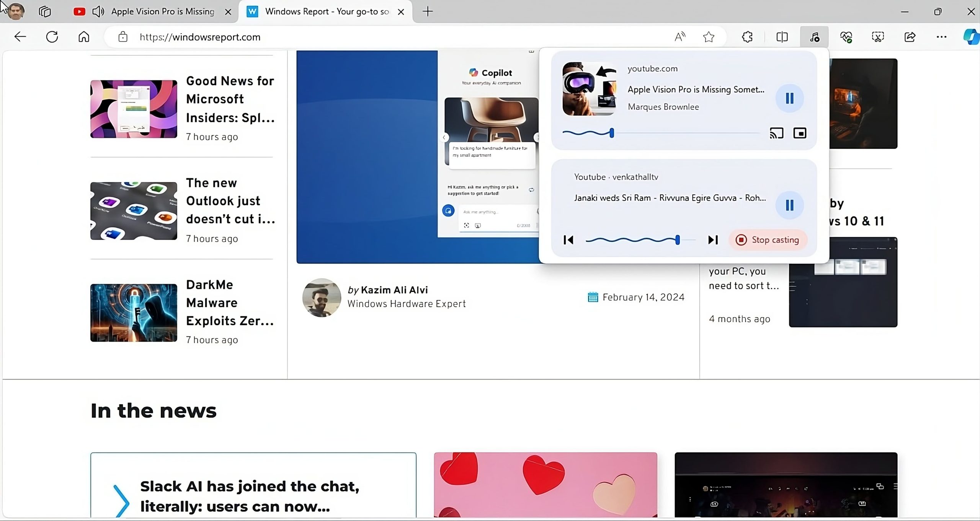Mute the Apple Vision Pro tab speaker icon
Screen dimensions: 980x521
pyautogui.click(x=98, y=11)
